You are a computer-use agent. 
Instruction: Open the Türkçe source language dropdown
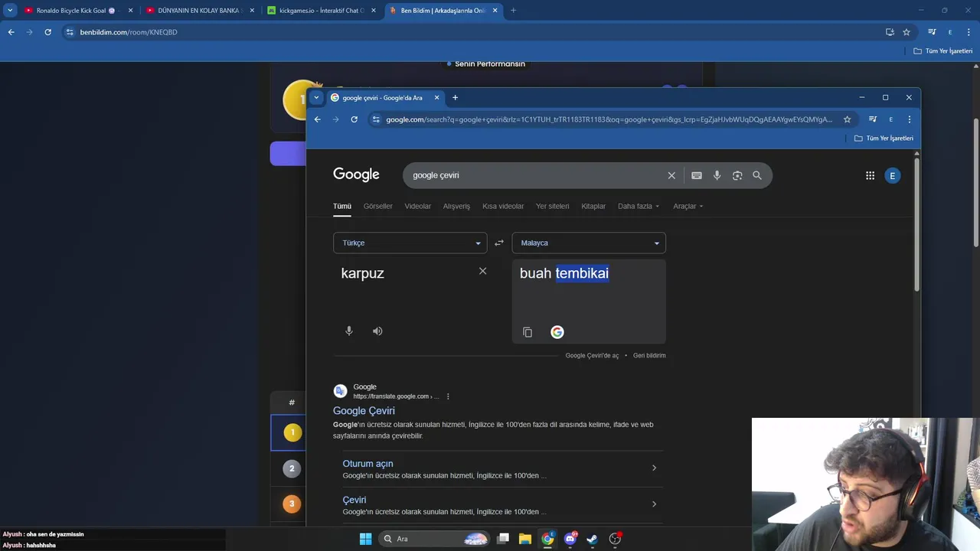tap(410, 243)
